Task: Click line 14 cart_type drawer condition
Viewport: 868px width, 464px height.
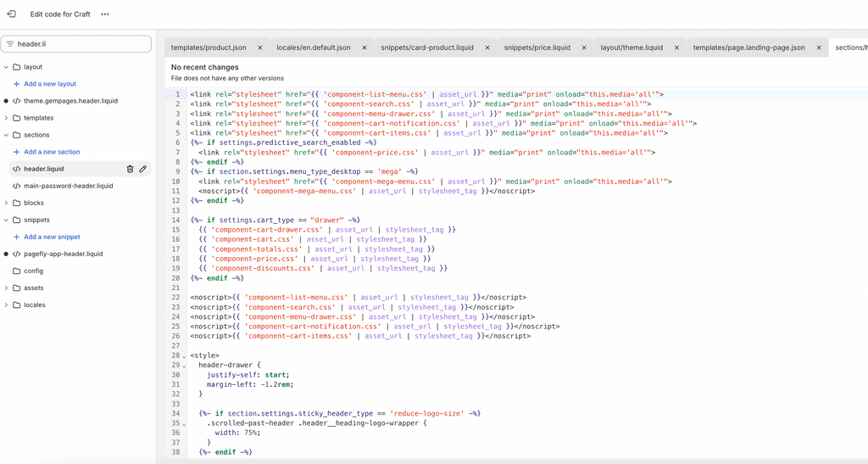Action: click(275, 220)
